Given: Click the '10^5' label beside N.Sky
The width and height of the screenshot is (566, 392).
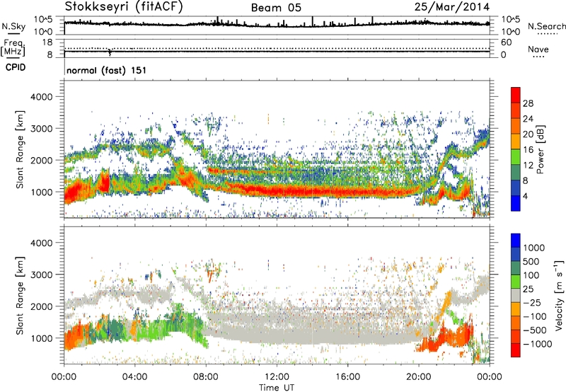Looking at the screenshot, I should point(43,20).
